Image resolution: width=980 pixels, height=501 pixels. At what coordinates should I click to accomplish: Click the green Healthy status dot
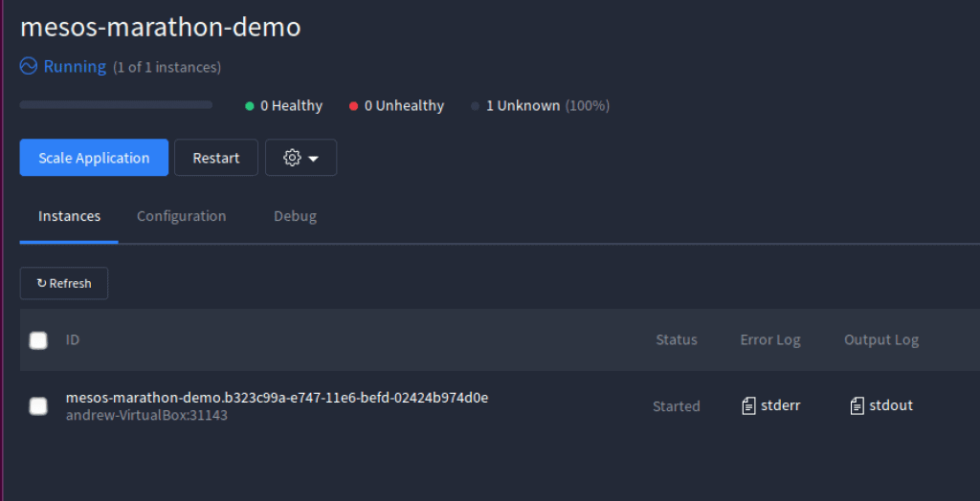(250, 106)
